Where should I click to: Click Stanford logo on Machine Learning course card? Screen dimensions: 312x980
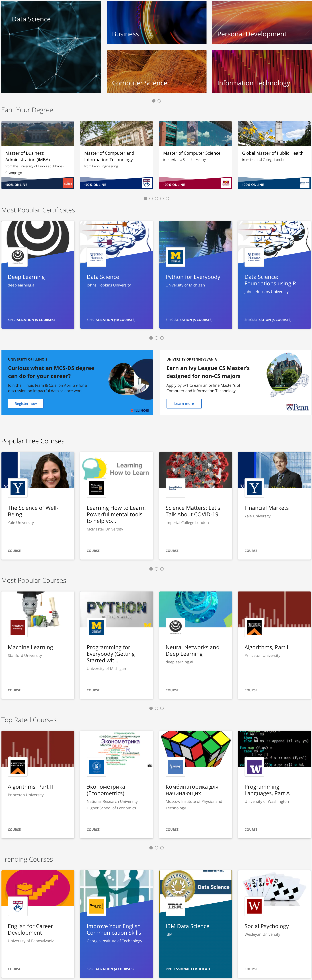[18, 627]
